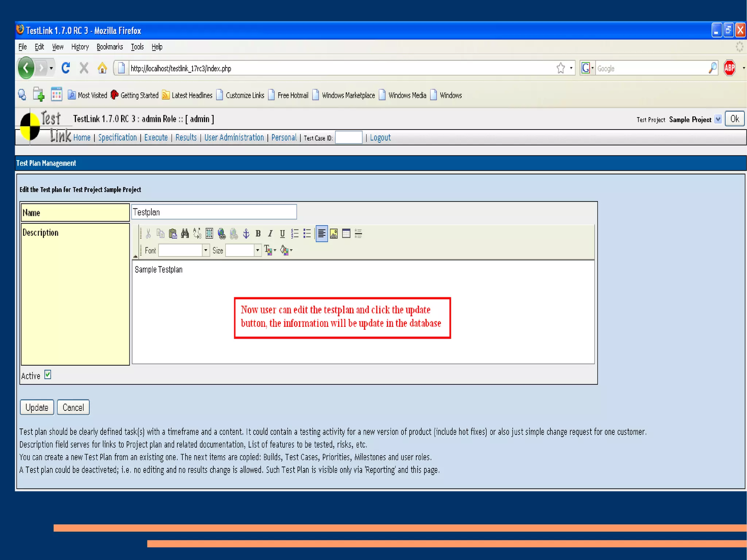Screen dimensions: 747x560
Task: Open the Font dropdown
Action: point(206,250)
